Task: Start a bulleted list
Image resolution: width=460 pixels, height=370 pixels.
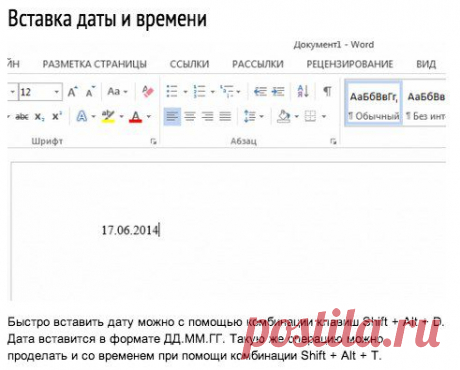Action: tap(172, 91)
